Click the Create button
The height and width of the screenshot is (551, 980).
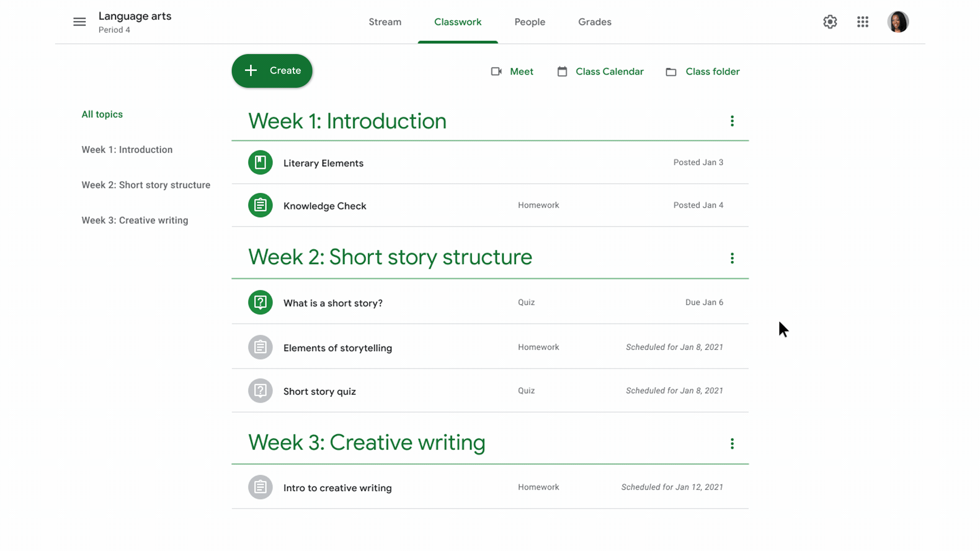point(272,70)
